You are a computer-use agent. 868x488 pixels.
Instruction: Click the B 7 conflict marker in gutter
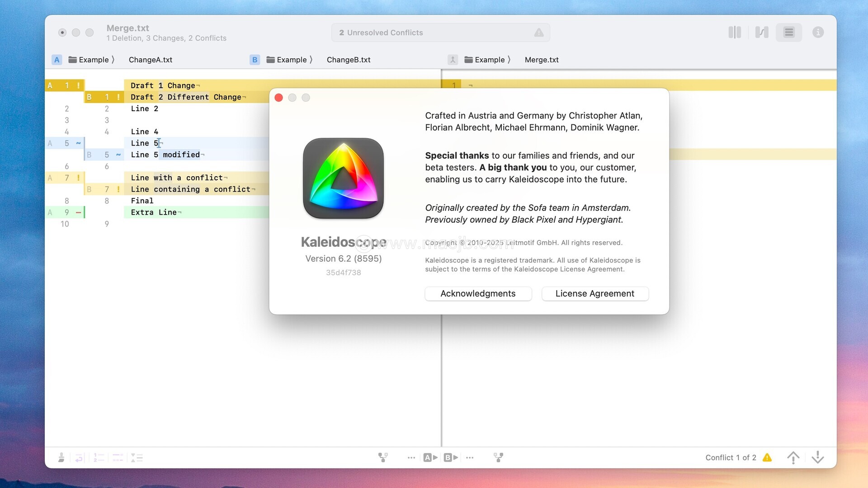[x=104, y=189]
